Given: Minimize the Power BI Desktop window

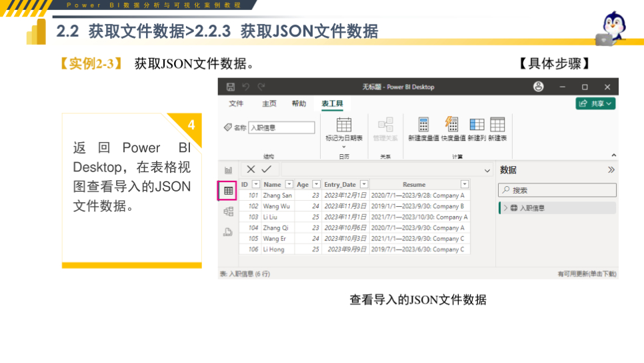Looking at the screenshot, I should (x=562, y=87).
